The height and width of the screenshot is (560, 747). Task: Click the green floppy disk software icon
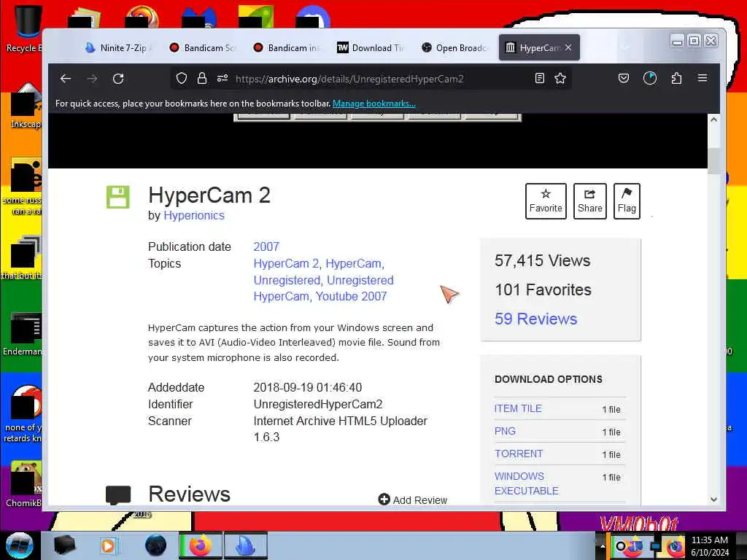point(117,197)
